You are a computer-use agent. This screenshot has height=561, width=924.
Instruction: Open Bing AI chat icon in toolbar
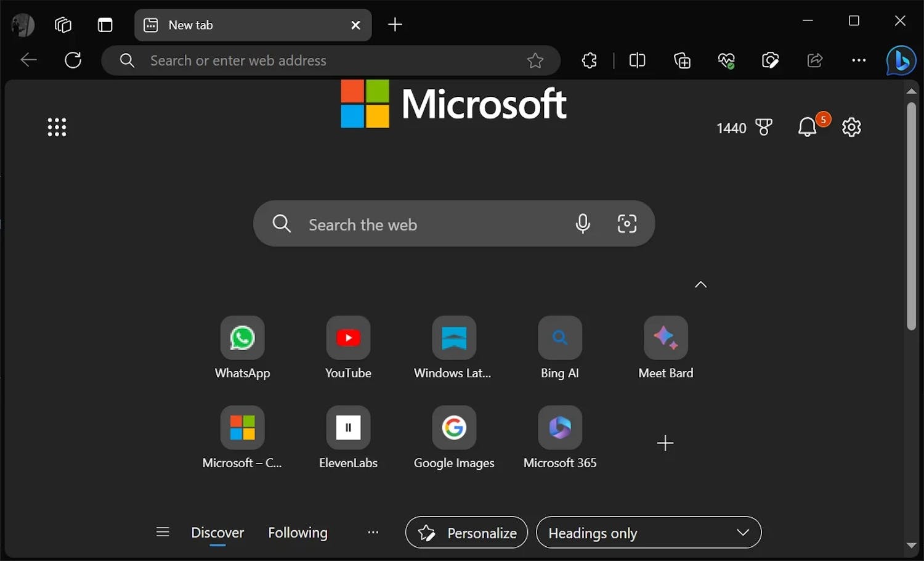click(x=901, y=60)
